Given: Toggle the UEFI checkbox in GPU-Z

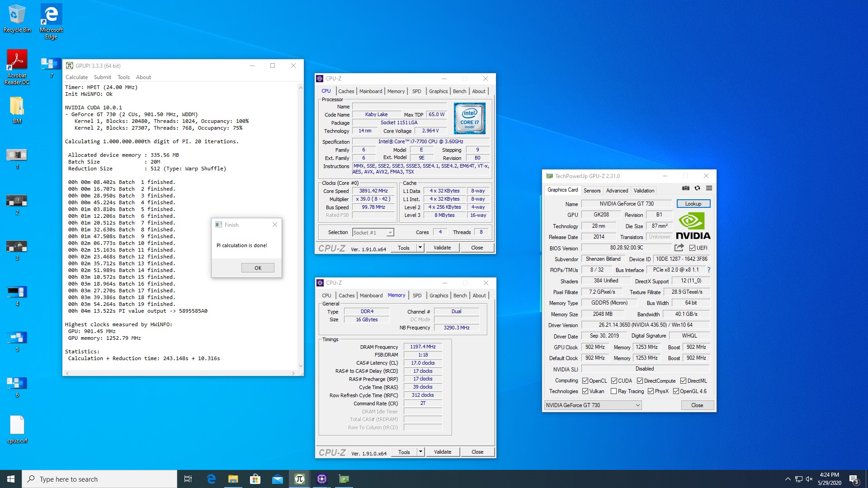Looking at the screenshot, I should [692, 248].
